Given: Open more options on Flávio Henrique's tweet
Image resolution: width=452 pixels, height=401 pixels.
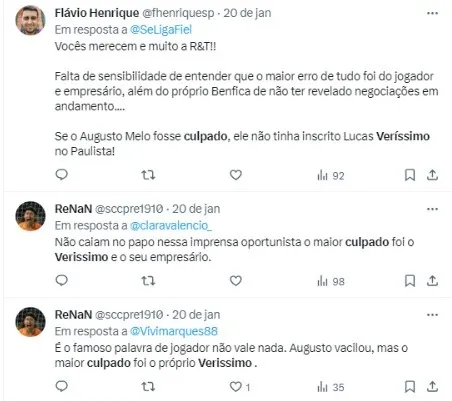Looking at the screenshot, I should click(432, 13).
